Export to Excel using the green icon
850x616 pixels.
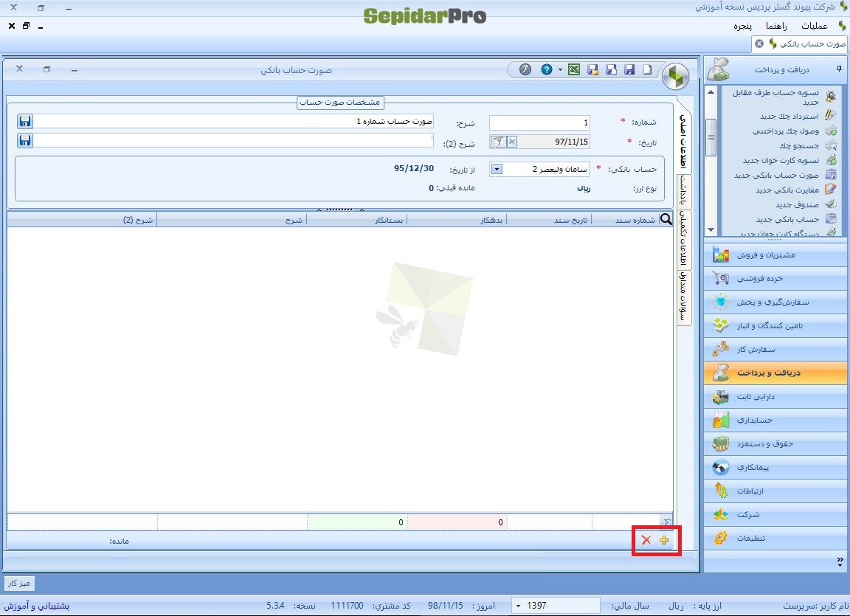point(574,69)
